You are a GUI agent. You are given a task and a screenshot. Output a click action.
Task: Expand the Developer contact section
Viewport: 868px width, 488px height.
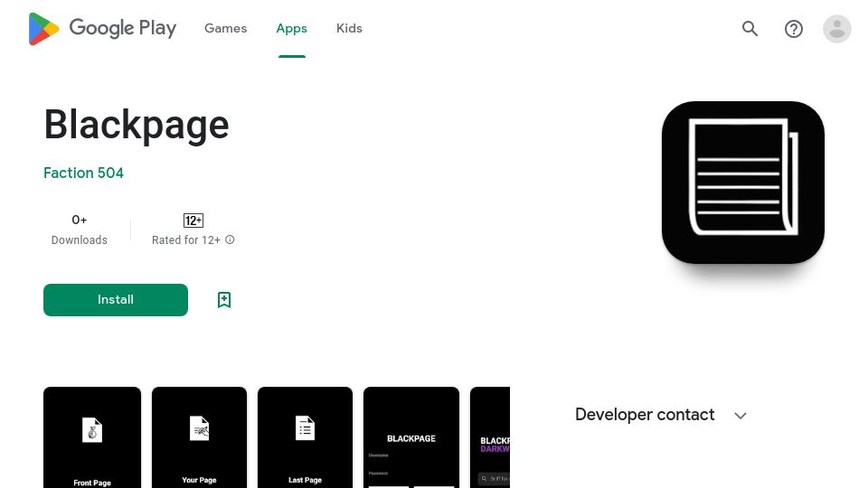click(x=741, y=416)
